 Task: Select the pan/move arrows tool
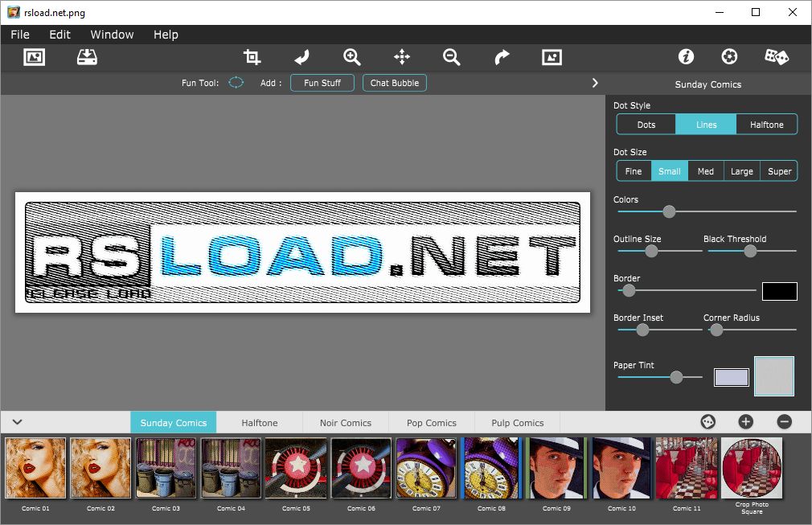point(402,57)
